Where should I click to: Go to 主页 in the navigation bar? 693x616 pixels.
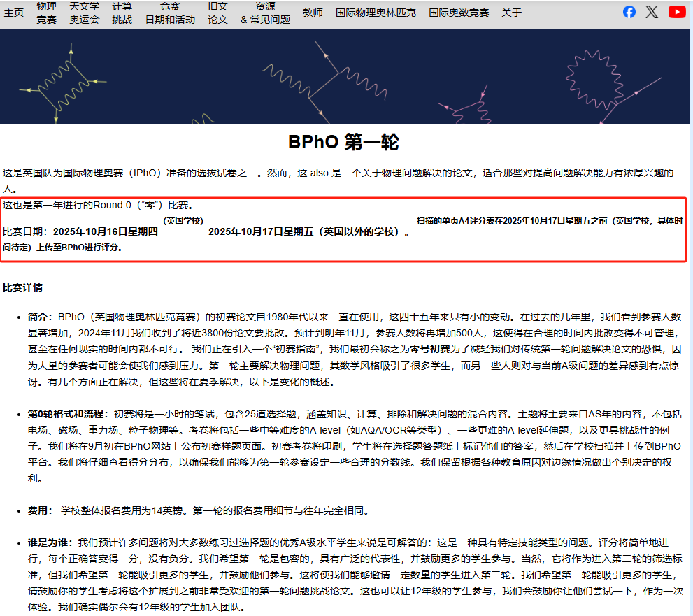[x=14, y=13]
